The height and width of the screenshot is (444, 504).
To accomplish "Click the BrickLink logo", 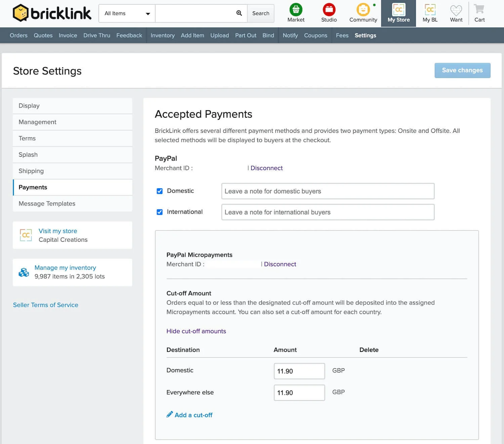I will click(x=52, y=13).
